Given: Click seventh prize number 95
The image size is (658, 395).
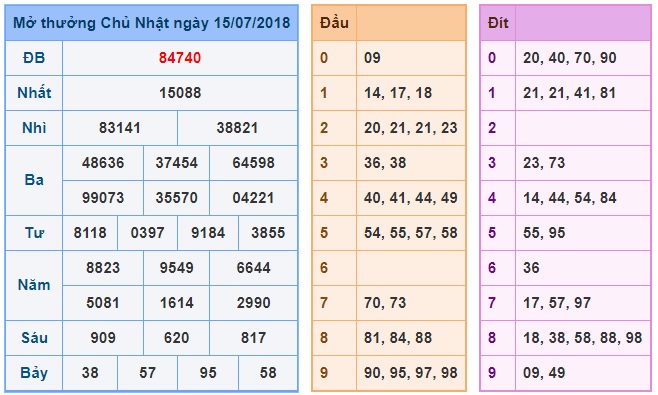Looking at the screenshot, I should 208,373.
